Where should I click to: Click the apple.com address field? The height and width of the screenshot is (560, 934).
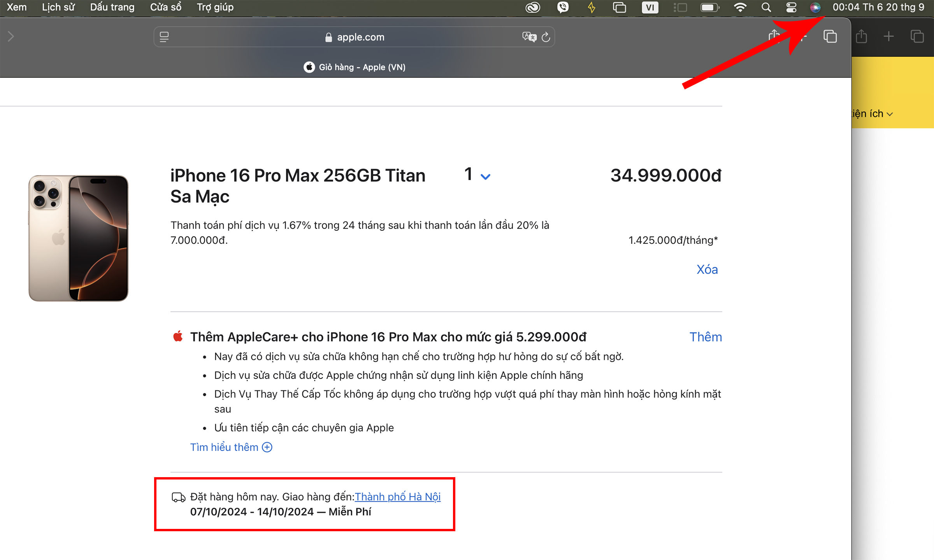(x=354, y=37)
